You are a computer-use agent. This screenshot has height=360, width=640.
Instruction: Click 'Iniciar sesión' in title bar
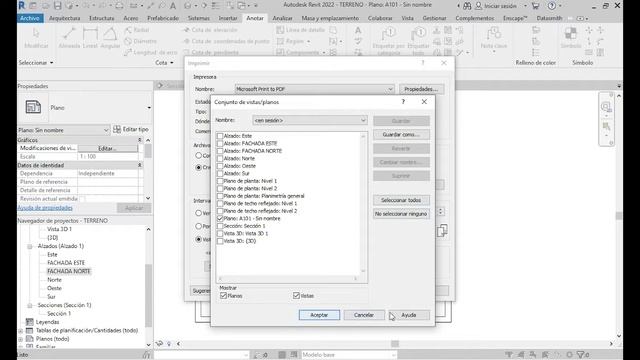pos(500,6)
